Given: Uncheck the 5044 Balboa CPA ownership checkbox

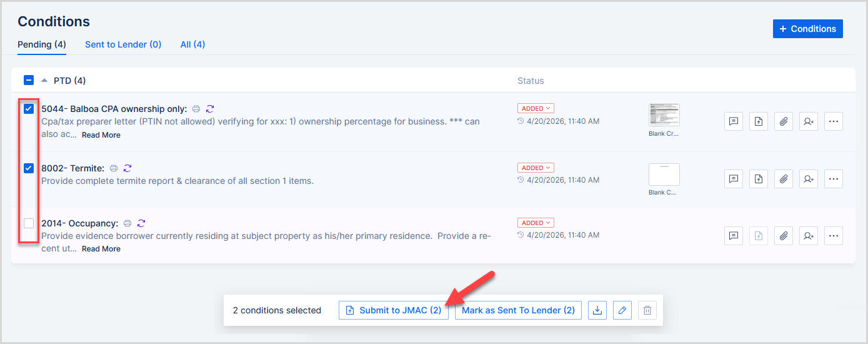Looking at the screenshot, I should coord(29,109).
